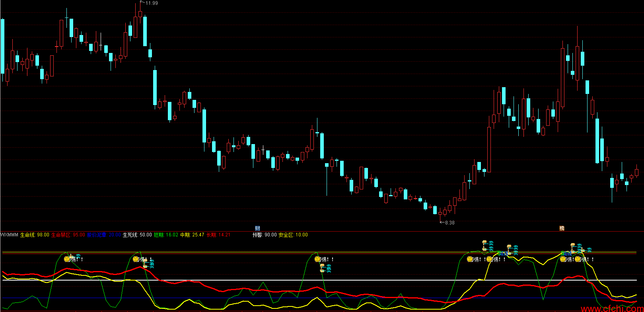This screenshot has height=312, width=644.
Task: Click the 生死线: 50.00 legend value
Action: coord(137,235)
